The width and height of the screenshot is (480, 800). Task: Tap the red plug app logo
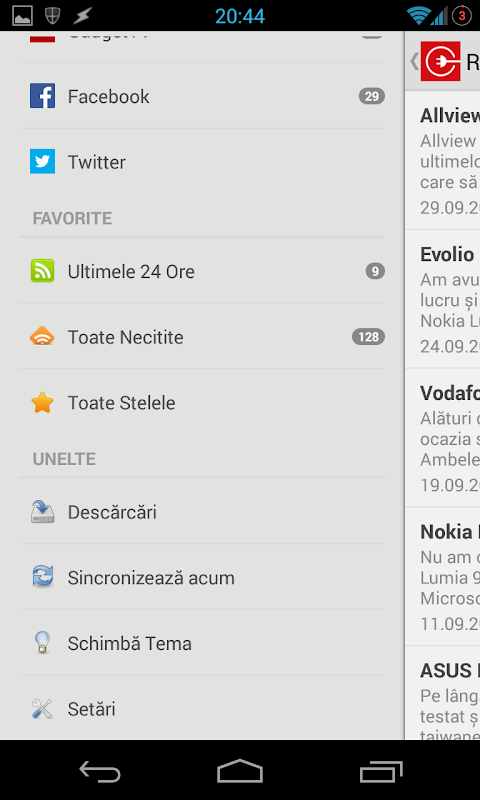pyautogui.click(x=441, y=61)
